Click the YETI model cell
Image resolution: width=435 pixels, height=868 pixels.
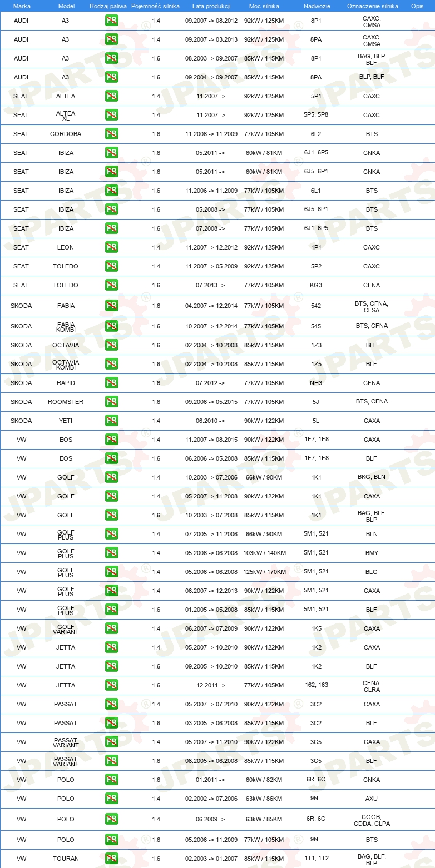pyautogui.click(x=66, y=421)
